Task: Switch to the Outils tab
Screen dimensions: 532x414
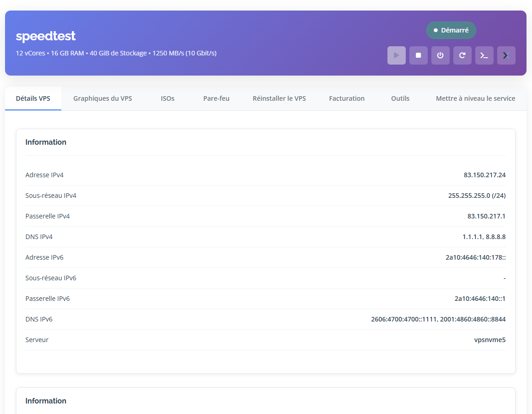Action: click(400, 98)
